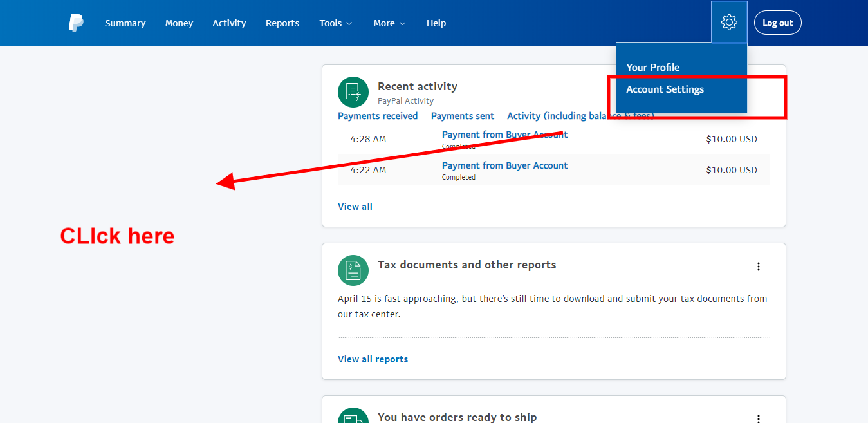
Task: Click the $10.00 USD amount at 4:22 AM
Action: [732, 170]
